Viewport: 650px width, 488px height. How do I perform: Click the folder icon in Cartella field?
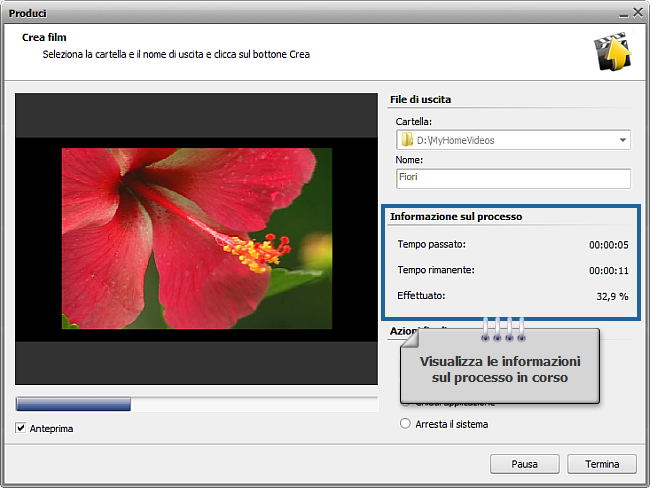coord(406,140)
